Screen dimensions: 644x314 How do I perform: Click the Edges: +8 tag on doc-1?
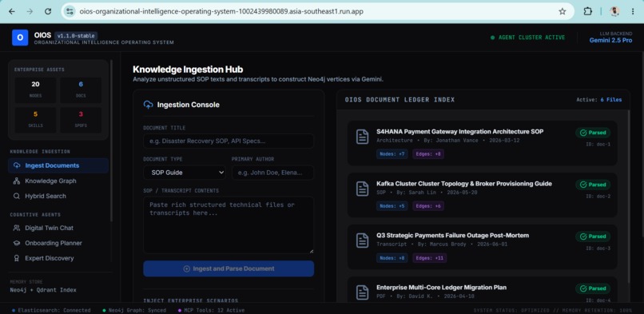tap(428, 154)
